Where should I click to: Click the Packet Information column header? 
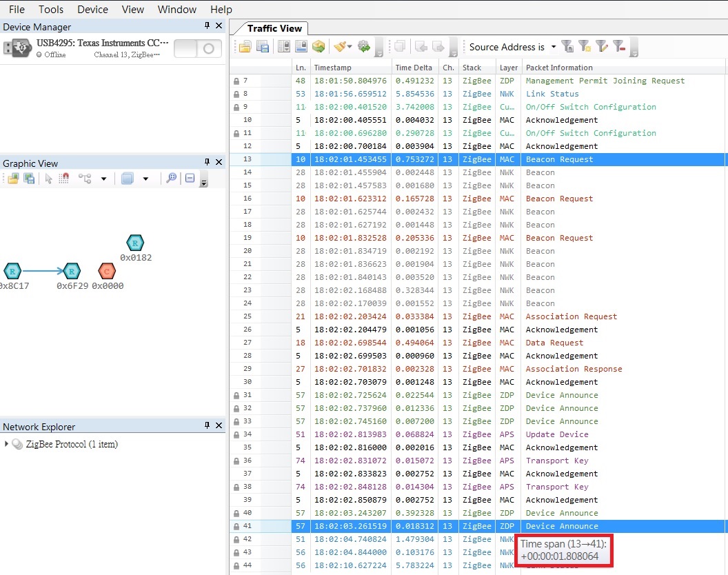[559, 68]
